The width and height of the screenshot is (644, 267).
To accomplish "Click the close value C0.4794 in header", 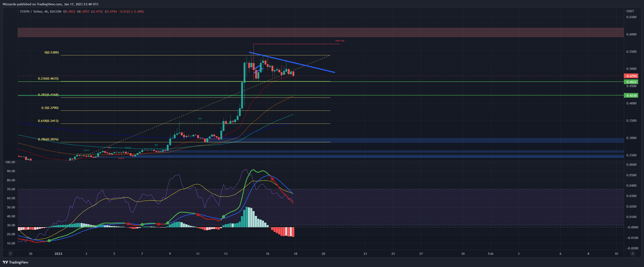I will click(x=111, y=11).
